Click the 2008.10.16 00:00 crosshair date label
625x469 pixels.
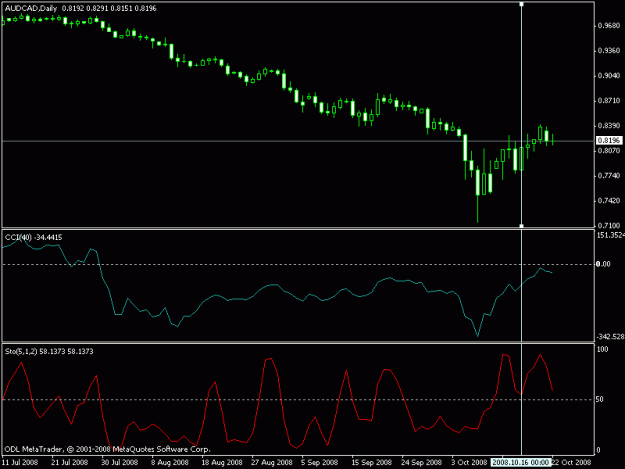[521, 462]
